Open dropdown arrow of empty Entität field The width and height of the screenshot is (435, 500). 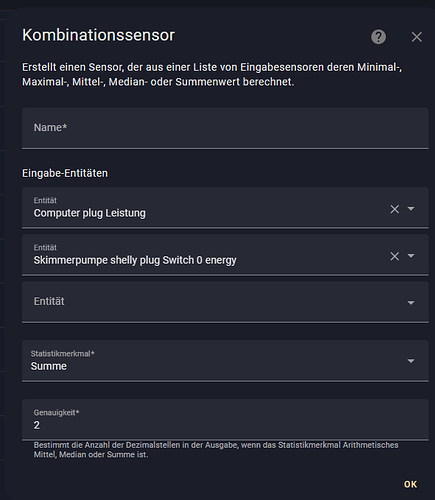pyautogui.click(x=411, y=303)
